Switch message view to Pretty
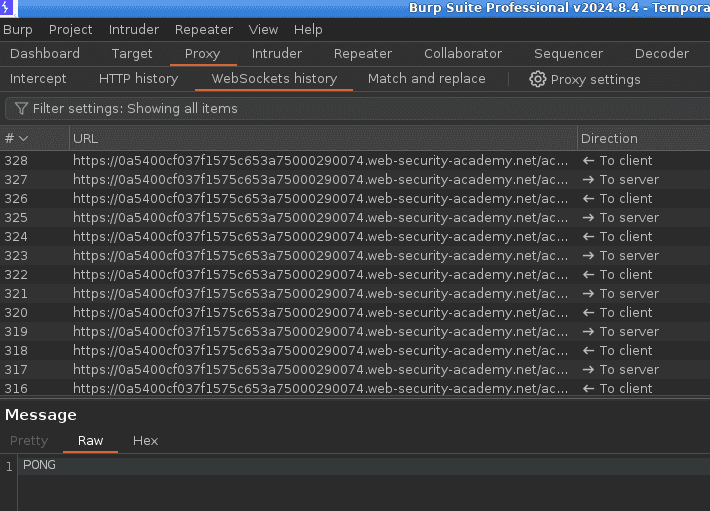The width and height of the screenshot is (710, 511). 29,441
